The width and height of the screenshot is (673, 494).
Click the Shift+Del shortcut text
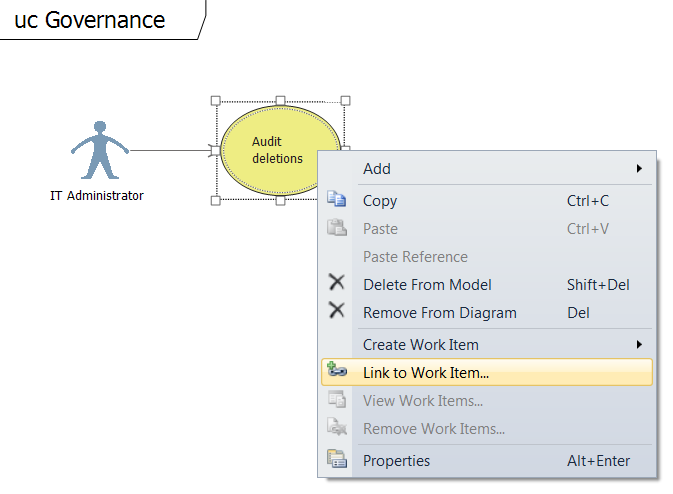pyautogui.click(x=598, y=285)
